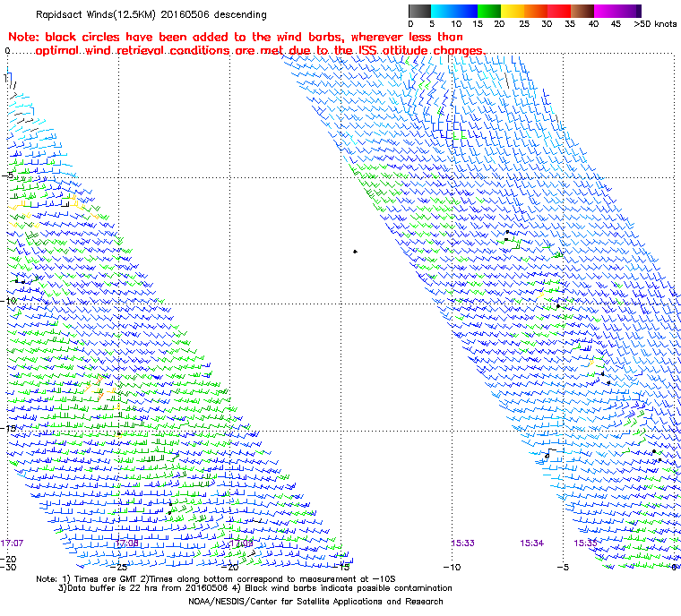Click the brown 35-40 knots color scale segment
The width and height of the screenshot is (681, 616).
click(582, 11)
